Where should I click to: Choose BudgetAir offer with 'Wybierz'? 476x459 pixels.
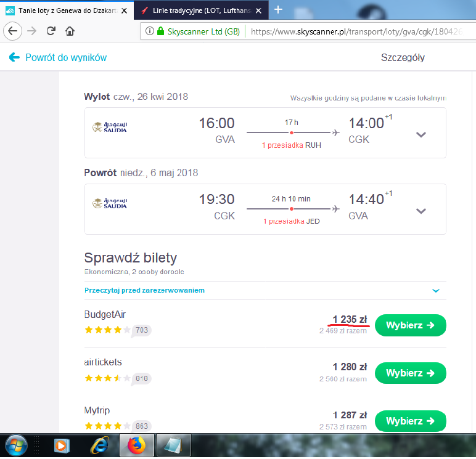tap(410, 325)
